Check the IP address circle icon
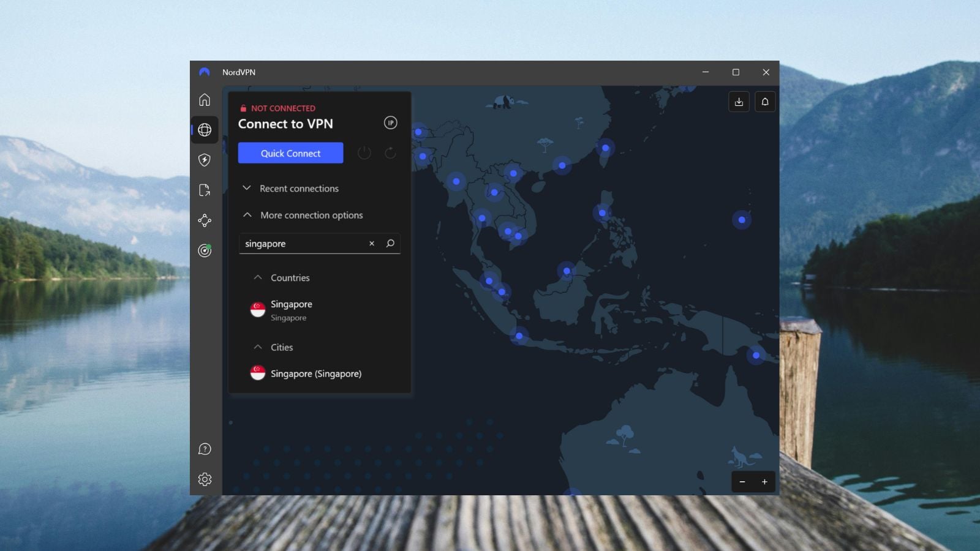This screenshot has height=551, width=980. click(x=390, y=122)
